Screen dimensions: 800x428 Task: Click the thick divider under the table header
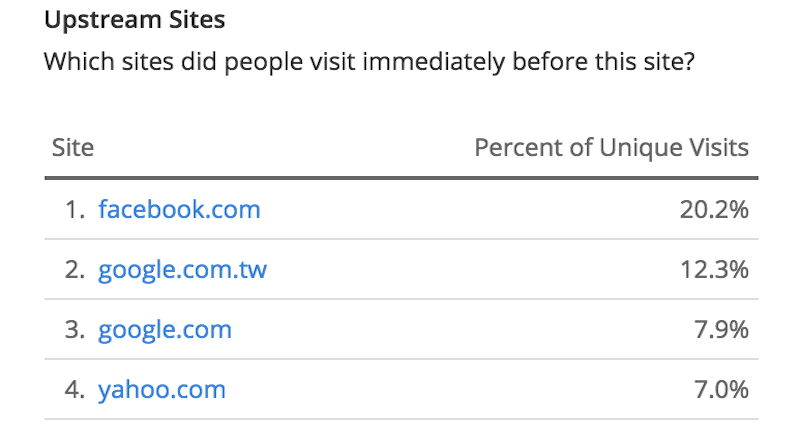pyautogui.click(x=402, y=178)
